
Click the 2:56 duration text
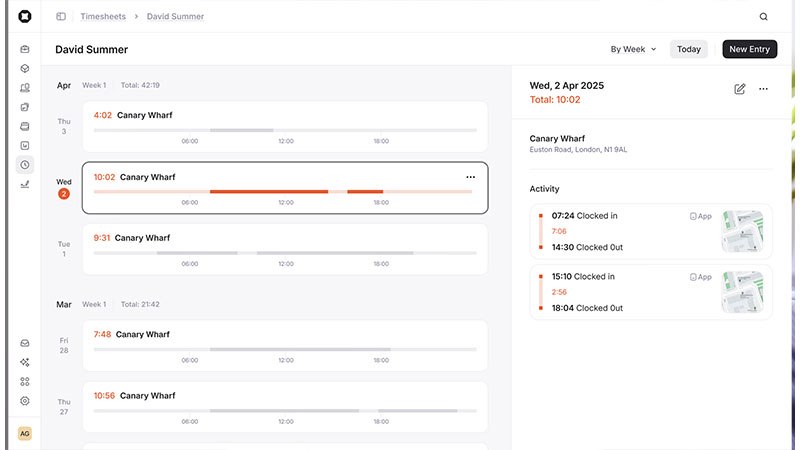click(x=559, y=292)
